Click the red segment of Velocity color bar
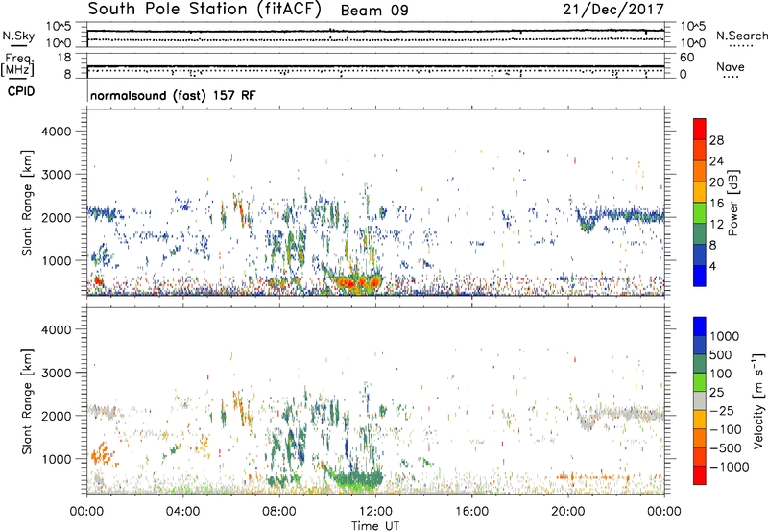The image size is (768, 532). point(700,475)
